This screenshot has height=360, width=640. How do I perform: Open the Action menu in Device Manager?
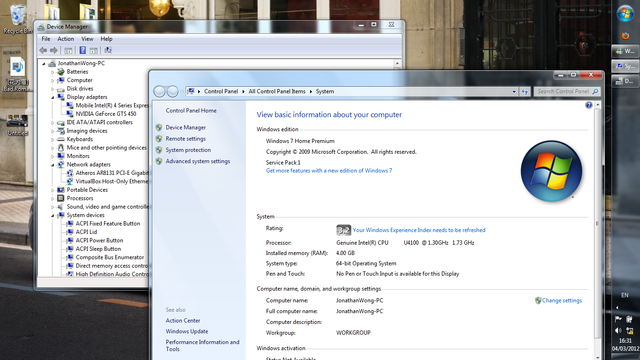point(65,39)
